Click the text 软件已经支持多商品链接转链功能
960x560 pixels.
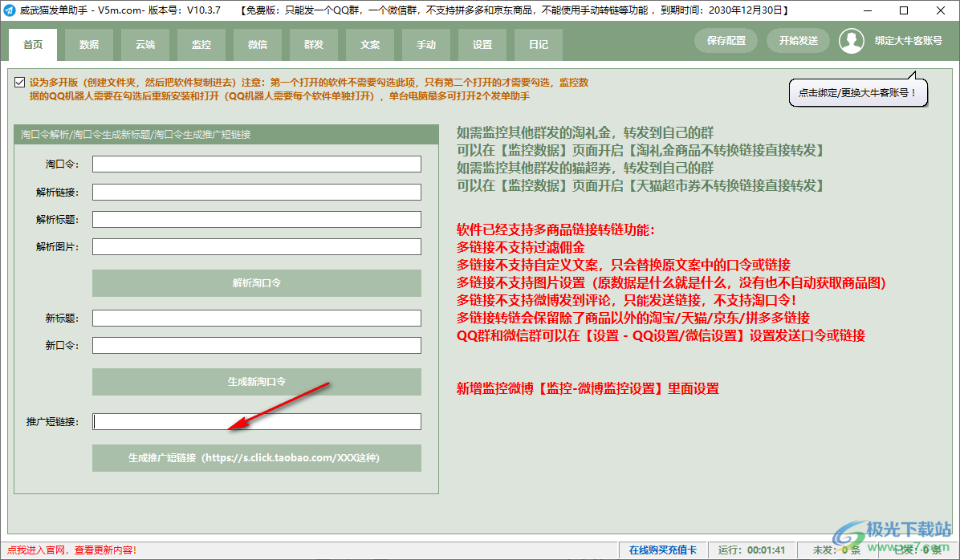pos(556,230)
